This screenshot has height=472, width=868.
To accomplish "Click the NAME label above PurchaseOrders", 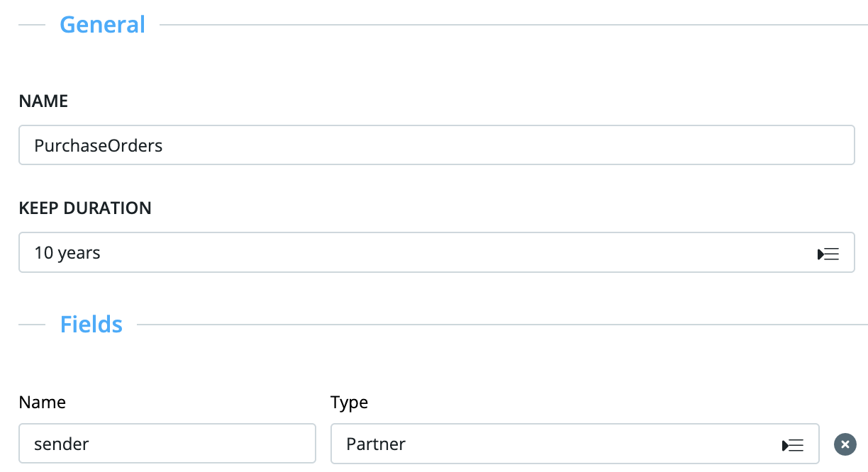I will pyautogui.click(x=43, y=101).
